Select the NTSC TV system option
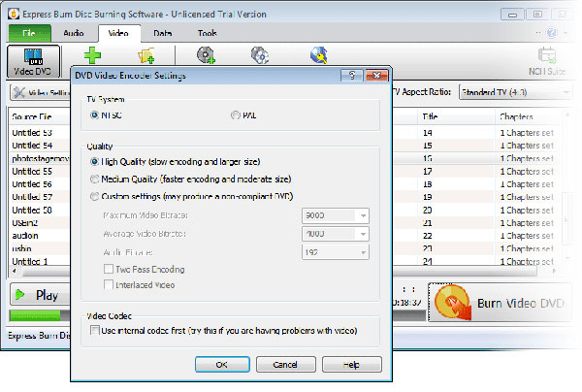This screenshot has height=392, width=582. pos(94,115)
